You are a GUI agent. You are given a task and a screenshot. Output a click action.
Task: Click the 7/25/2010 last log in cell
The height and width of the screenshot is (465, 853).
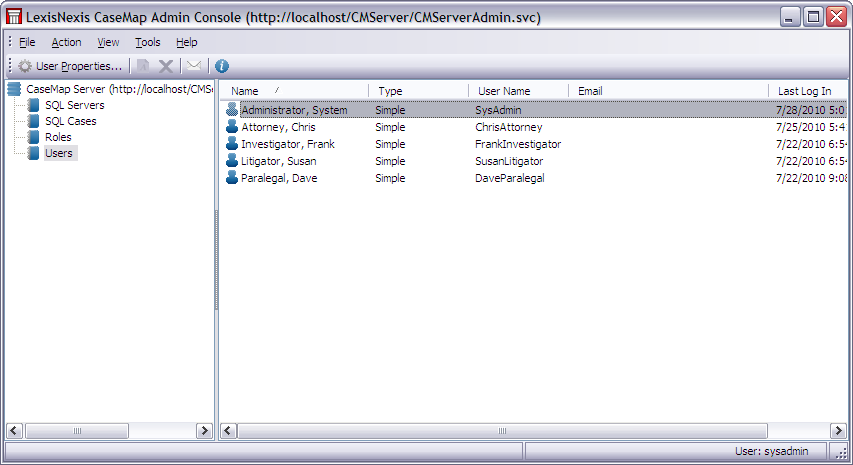811,127
